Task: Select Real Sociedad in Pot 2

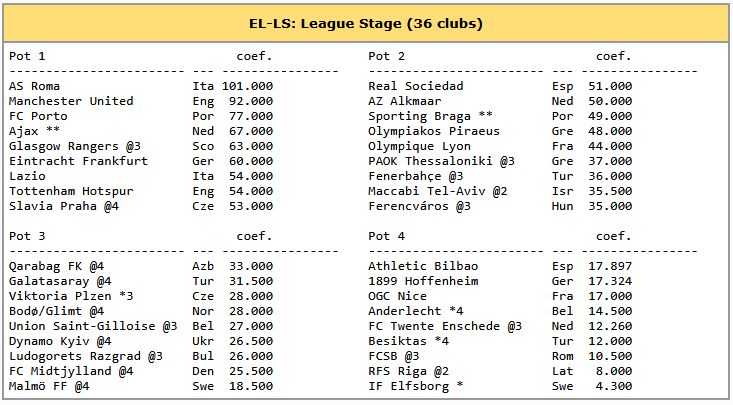Action: tap(416, 86)
